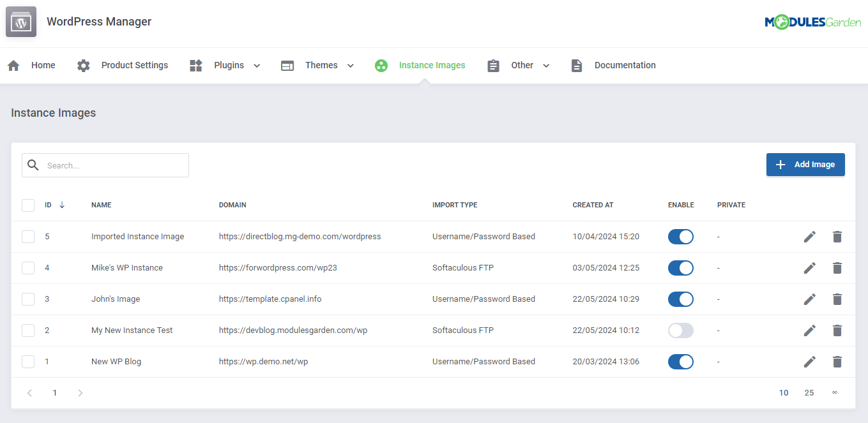Select the Instance Images globe icon
868x423 pixels.
click(381, 64)
